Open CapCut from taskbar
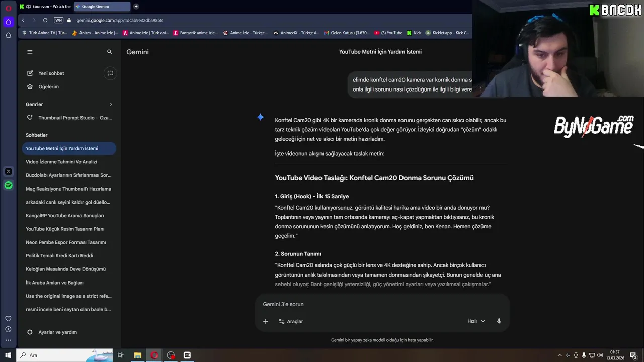This screenshot has height=362, width=644. click(x=187, y=355)
